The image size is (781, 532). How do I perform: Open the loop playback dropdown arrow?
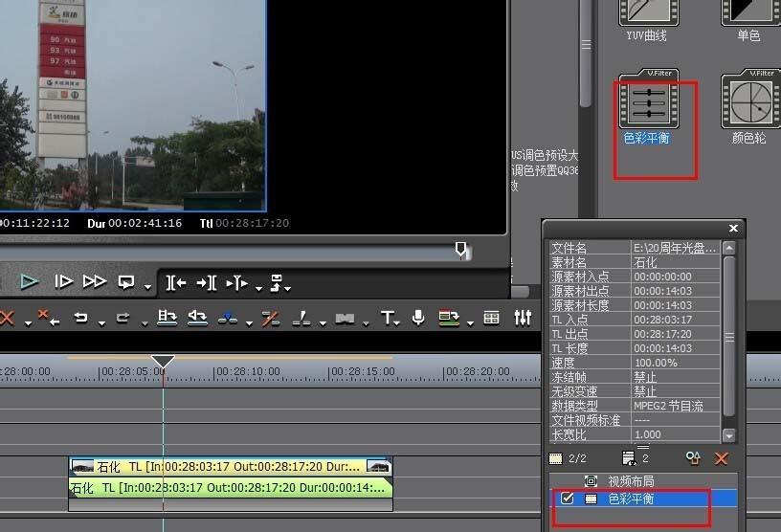147,287
